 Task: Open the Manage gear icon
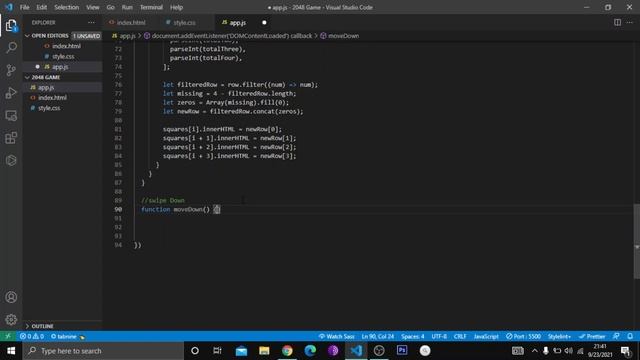click(11, 319)
